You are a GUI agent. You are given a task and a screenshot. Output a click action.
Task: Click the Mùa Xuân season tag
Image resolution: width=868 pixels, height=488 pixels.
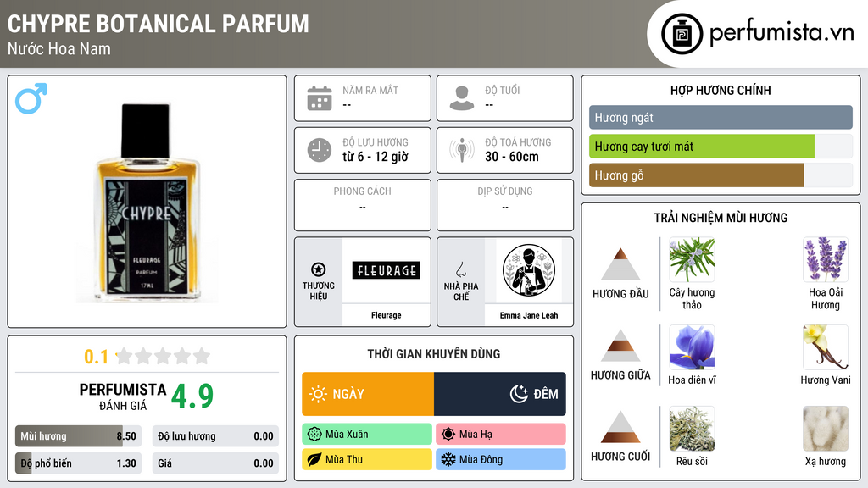coord(367,435)
